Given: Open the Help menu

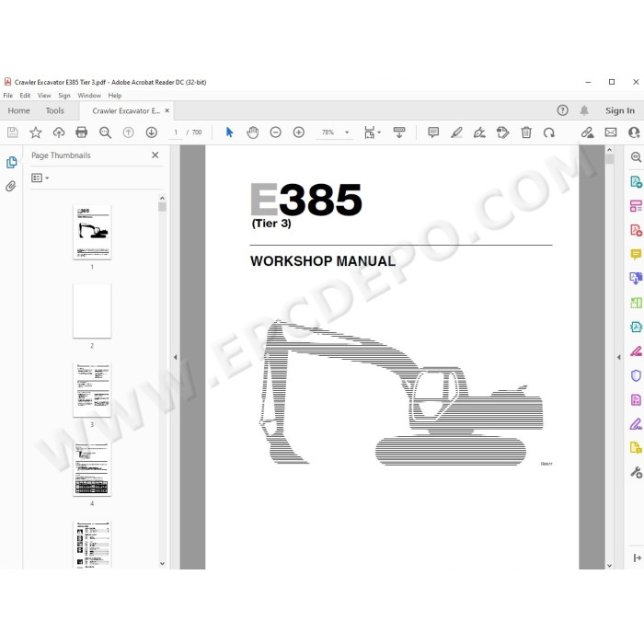Looking at the screenshot, I should click(x=115, y=96).
